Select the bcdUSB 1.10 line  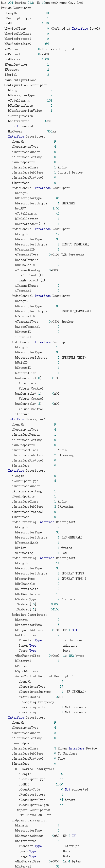pos(27,23)
